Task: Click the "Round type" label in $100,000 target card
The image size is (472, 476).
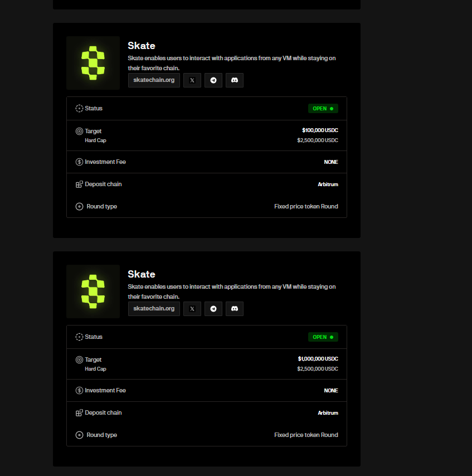Action: pyautogui.click(x=101, y=206)
